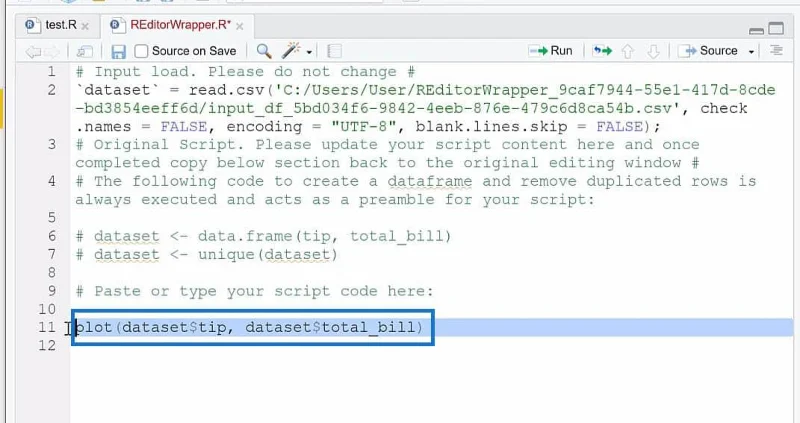Screen dimensions: 800x423
Task: Maximize the source pane
Action: tap(776, 29)
